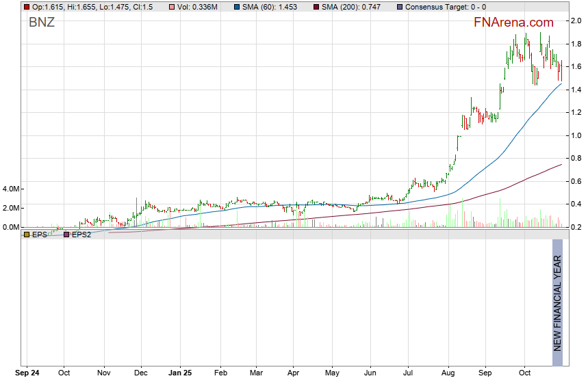This screenshot has width=588, height=387.
Task: Click the maroon SMA (200) legend swatch
Action: (316, 7)
